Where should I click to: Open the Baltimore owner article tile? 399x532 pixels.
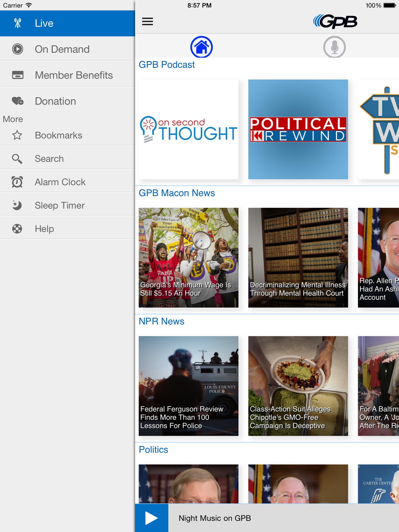pos(378,386)
